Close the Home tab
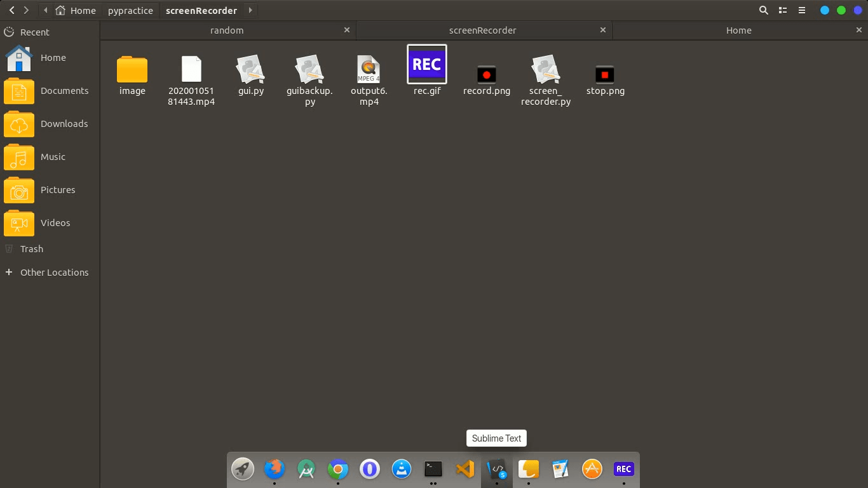868x488 pixels. click(x=859, y=30)
